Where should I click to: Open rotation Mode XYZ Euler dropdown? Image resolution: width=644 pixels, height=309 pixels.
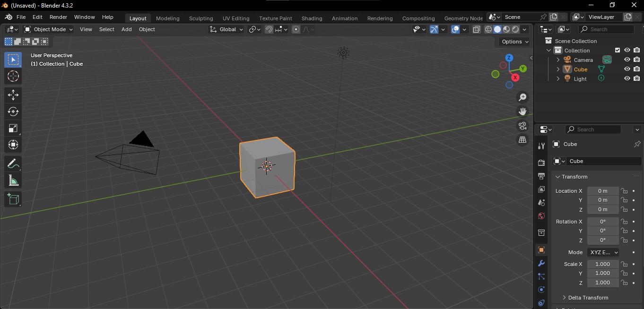[603, 252]
